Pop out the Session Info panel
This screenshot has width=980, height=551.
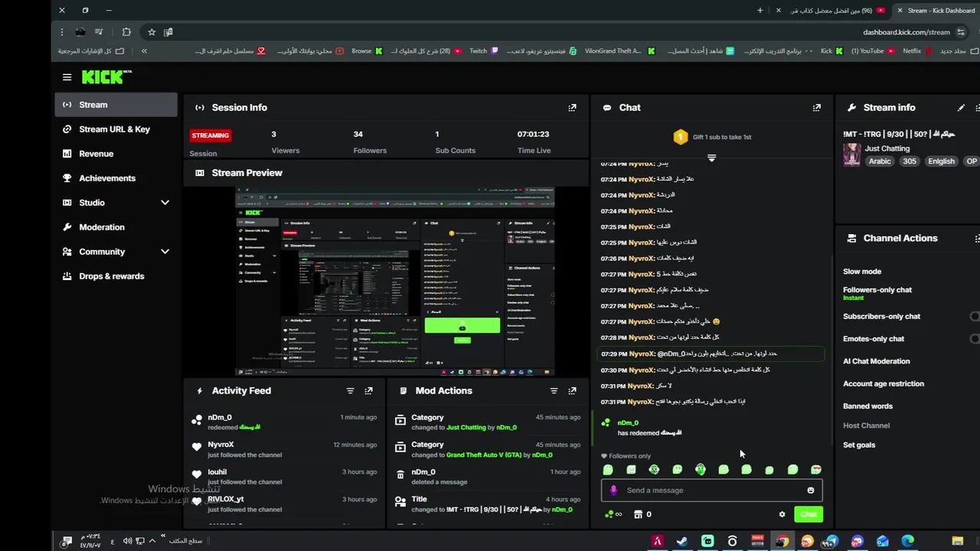(572, 108)
